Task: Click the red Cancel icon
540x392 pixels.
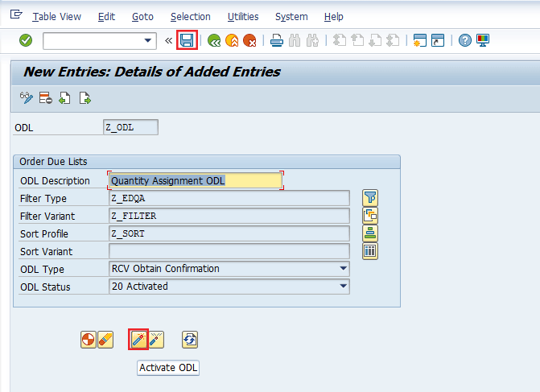Action: [250, 40]
